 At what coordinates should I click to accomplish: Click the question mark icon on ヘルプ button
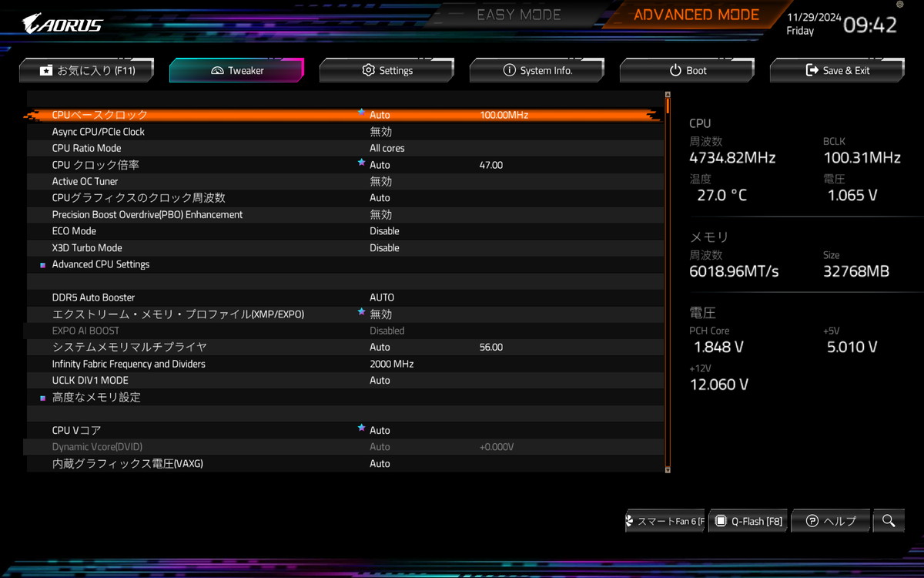[812, 521]
